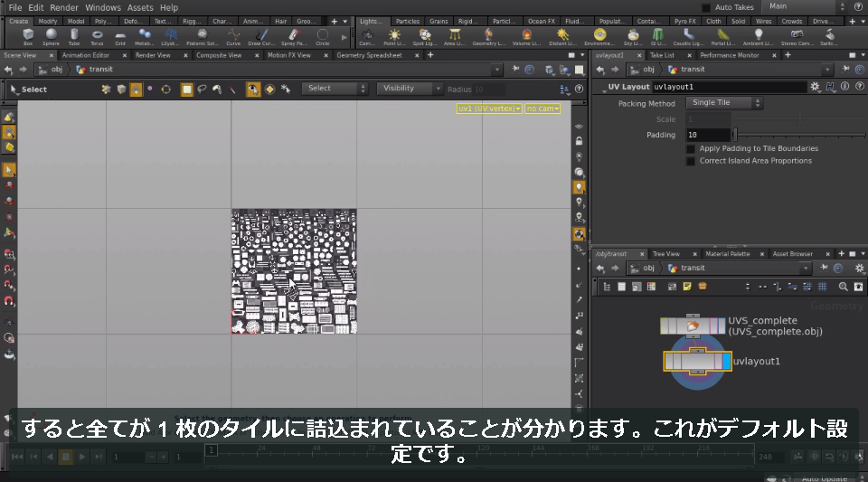
Task: Select the Area Light shelf tool
Action: click(x=454, y=37)
